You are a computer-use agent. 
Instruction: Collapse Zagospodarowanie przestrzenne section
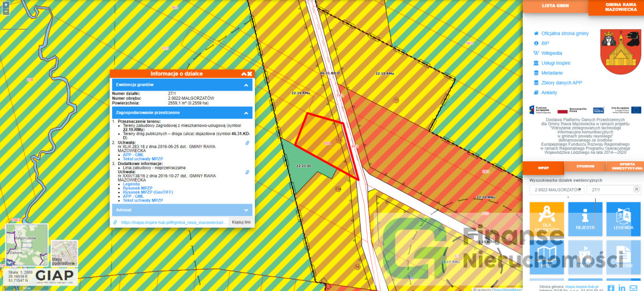[246, 113]
